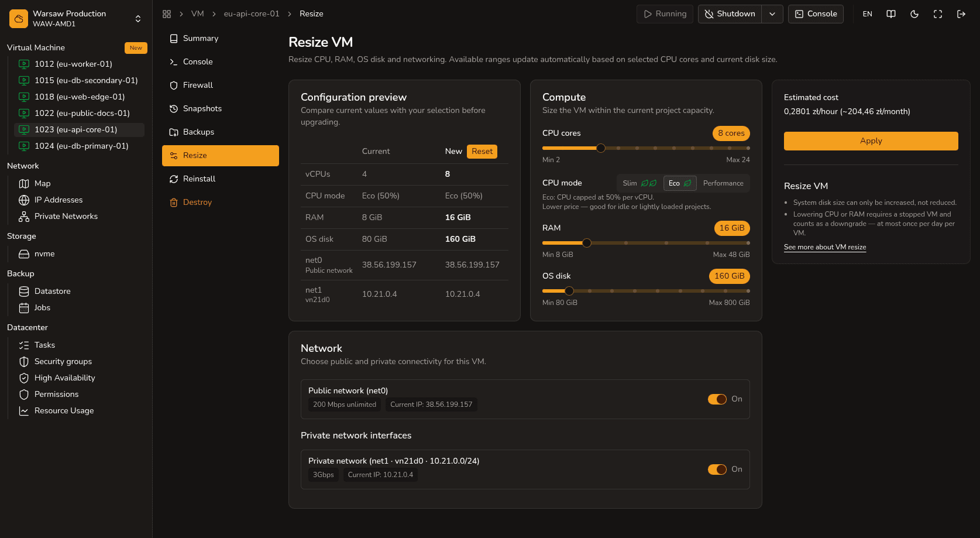This screenshot has width=980, height=538.
Task: Click the Security groups shield icon
Action: click(24, 361)
